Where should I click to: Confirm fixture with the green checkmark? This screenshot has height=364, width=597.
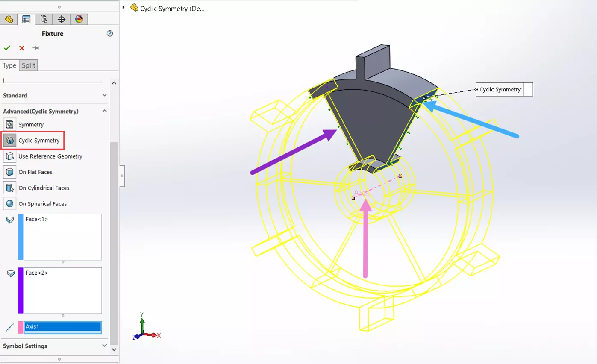(7, 48)
